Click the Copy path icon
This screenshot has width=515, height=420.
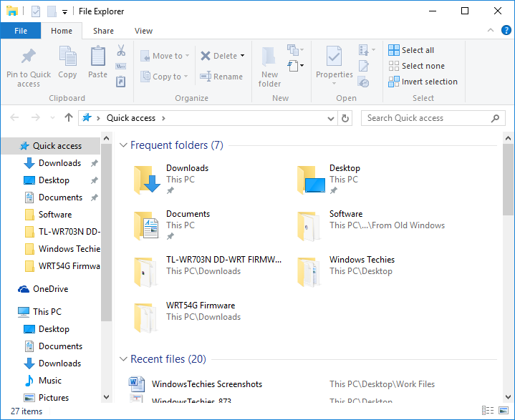[x=121, y=66]
